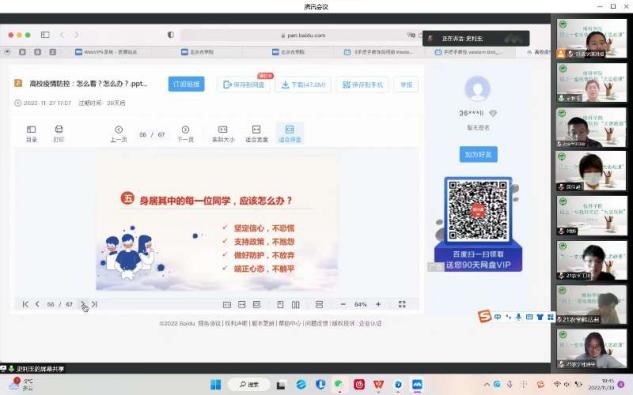Click zoom in plus beside 64%
633x395 pixels.
click(378, 304)
